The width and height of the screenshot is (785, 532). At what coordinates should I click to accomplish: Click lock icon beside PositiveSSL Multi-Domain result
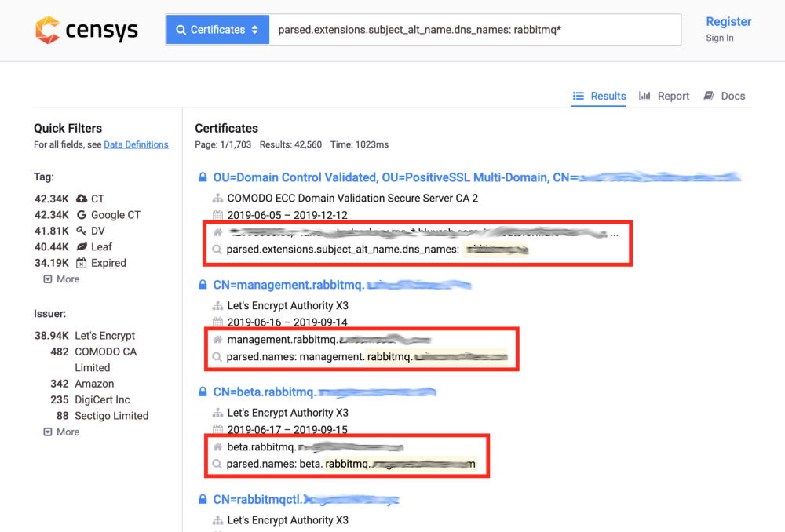coord(203,177)
